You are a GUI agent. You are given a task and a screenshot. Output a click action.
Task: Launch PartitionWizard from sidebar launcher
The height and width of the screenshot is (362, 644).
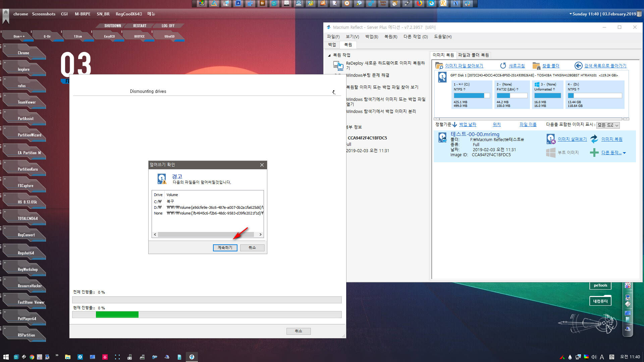click(x=24, y=135)
